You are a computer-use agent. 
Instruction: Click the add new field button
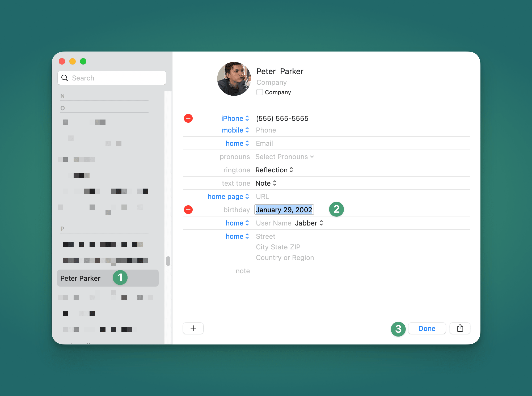tap(193, 328)
